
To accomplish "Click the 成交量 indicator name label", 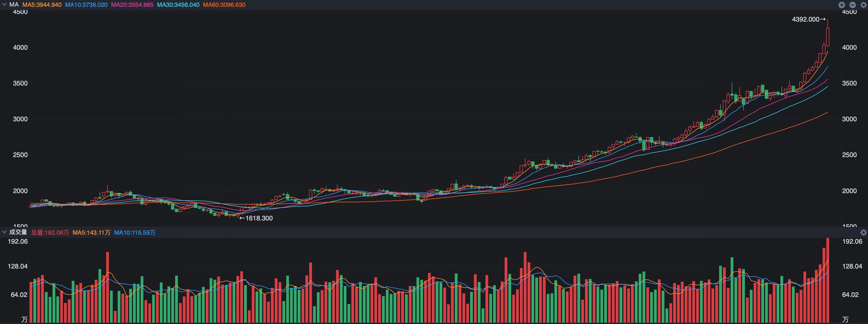I will [x=18, y=232].
